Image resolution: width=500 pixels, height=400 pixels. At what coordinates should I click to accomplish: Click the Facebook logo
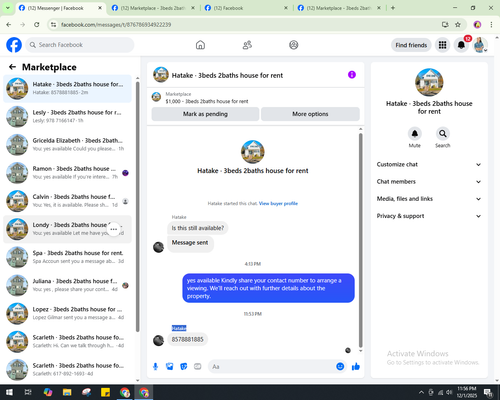(14, 45)
